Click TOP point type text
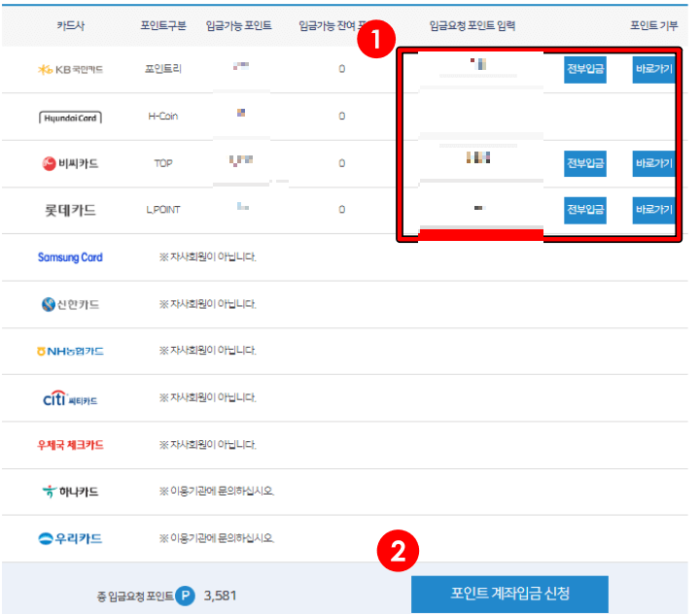This screenshot has height=614, width=700. pyautogui.click(x=163, y=163)
